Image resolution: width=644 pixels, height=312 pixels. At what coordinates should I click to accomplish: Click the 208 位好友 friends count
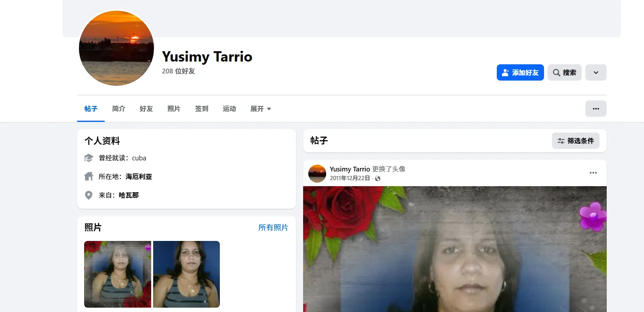(x=179, y=71)
